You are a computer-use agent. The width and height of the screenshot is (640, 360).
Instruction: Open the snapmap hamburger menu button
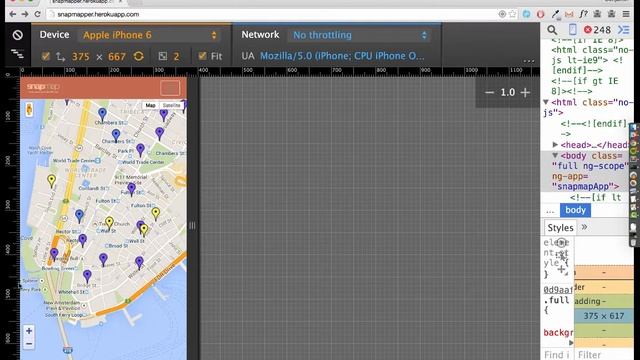[x=170, y=88]
